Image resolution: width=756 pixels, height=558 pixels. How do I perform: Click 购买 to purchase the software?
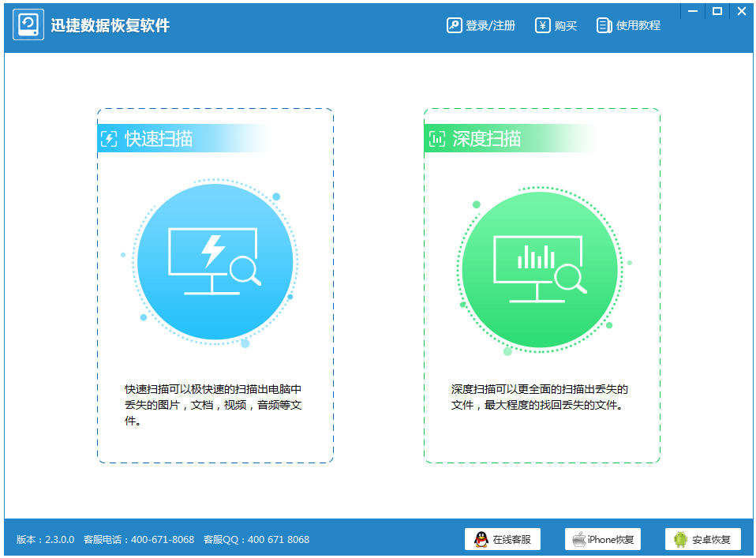tap(556, 24)
